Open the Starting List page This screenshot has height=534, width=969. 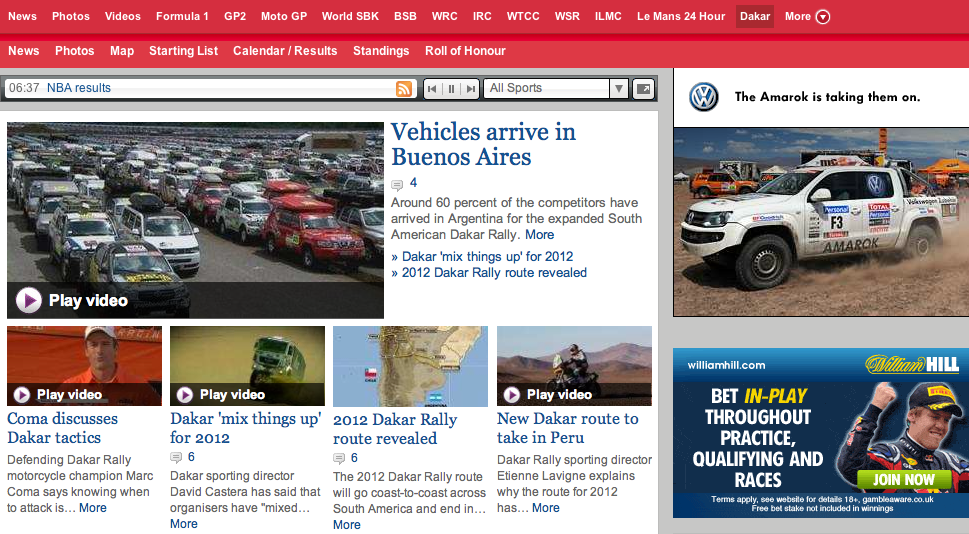click(x=184, y=51)
